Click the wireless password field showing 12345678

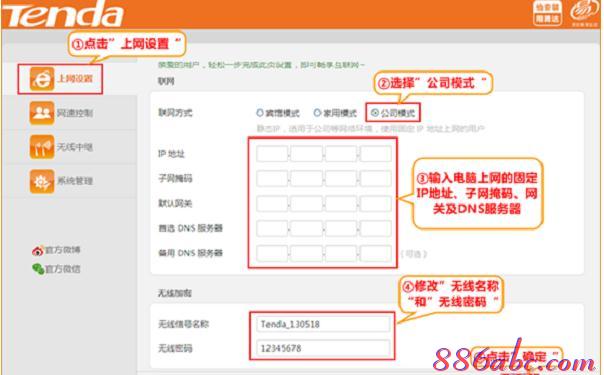pyautogui.click(x=323, y=348)
